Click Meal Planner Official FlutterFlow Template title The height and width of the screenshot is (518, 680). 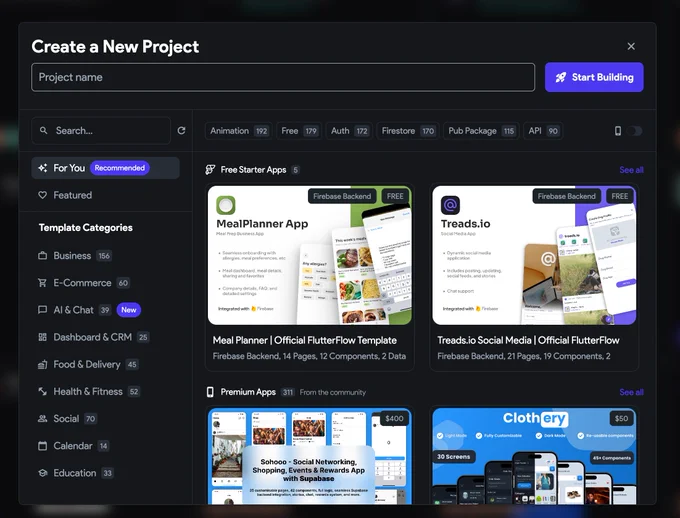pyautogui.click(x=304, y=340)
